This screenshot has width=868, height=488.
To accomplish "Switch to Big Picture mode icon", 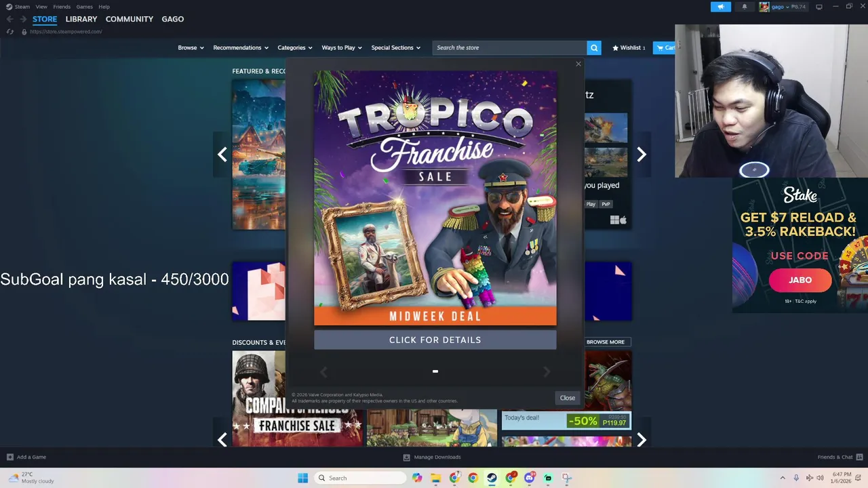I will point(818,7).
